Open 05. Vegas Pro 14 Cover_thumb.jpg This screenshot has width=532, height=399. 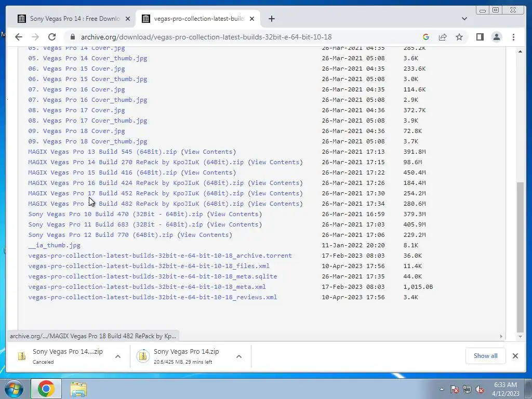coord(87,58)
